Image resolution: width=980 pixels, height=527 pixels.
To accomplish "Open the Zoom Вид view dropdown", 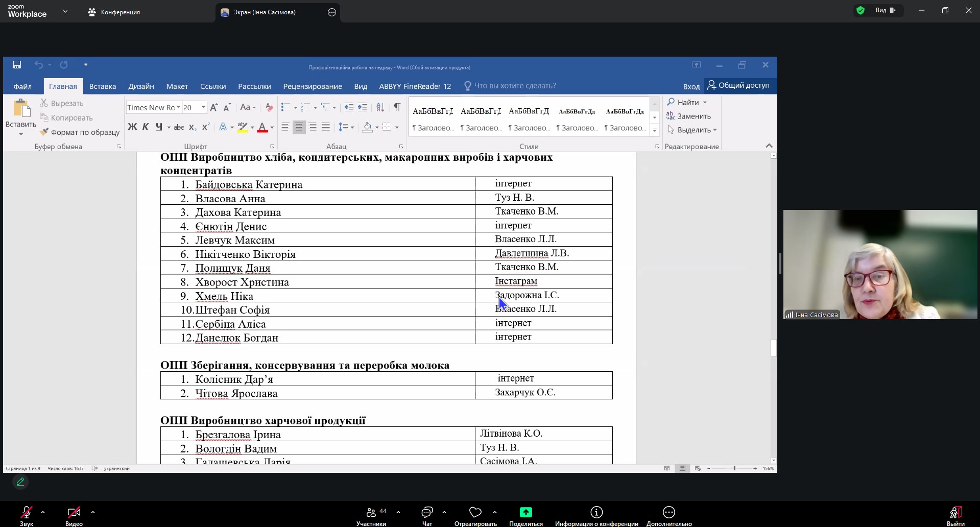I will click(x=885, y=10).
